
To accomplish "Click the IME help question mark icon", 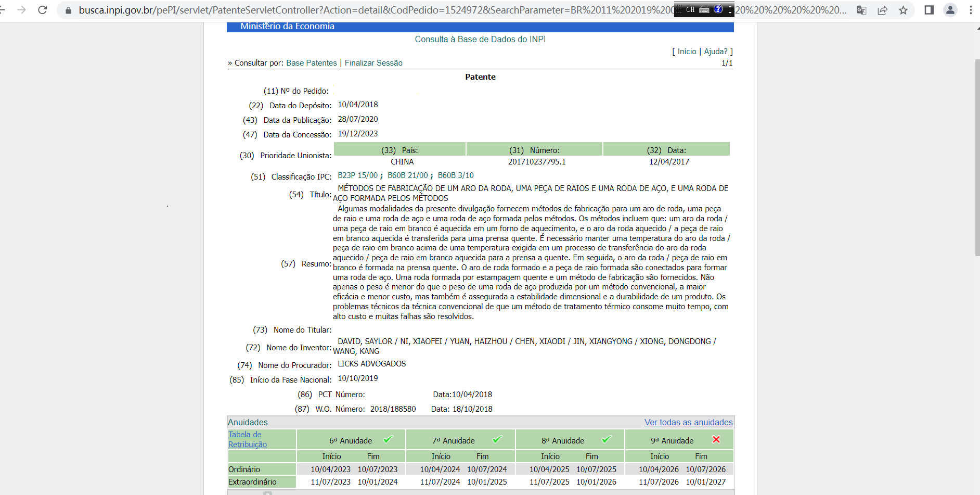I will coord(718,9).
